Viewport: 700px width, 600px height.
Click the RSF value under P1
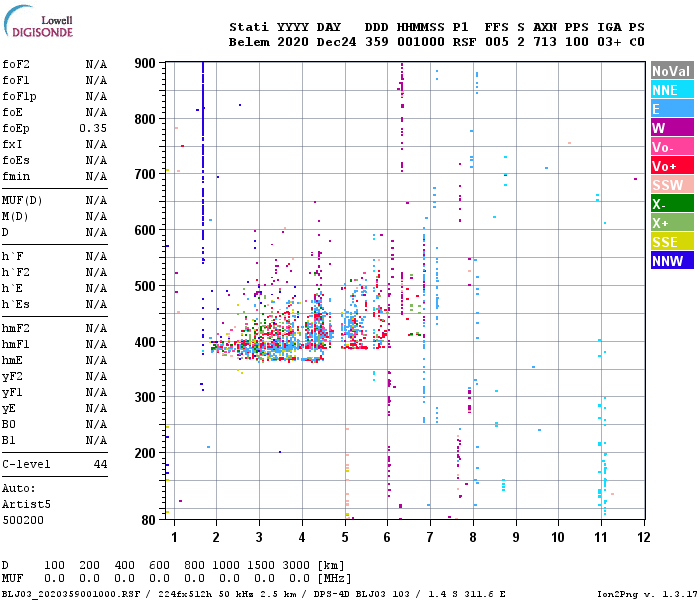click(464, 42)
